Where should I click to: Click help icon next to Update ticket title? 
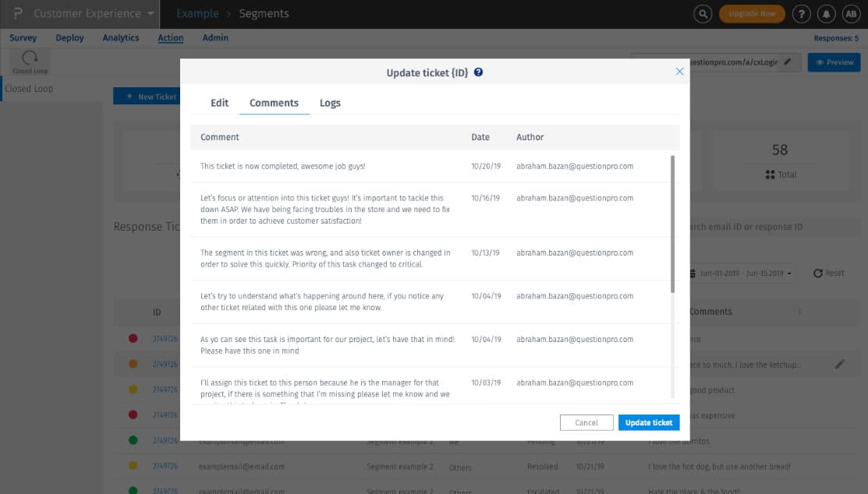coord(478,72)
